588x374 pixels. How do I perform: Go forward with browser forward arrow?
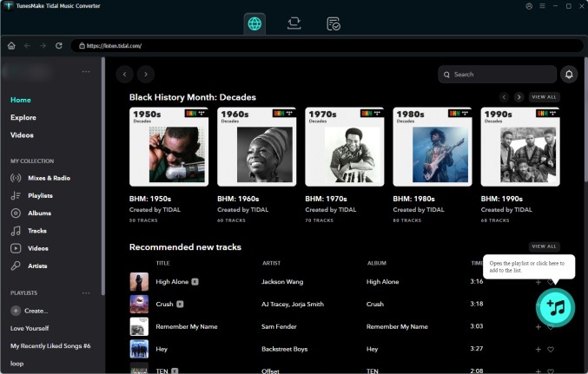pos(43,46)
